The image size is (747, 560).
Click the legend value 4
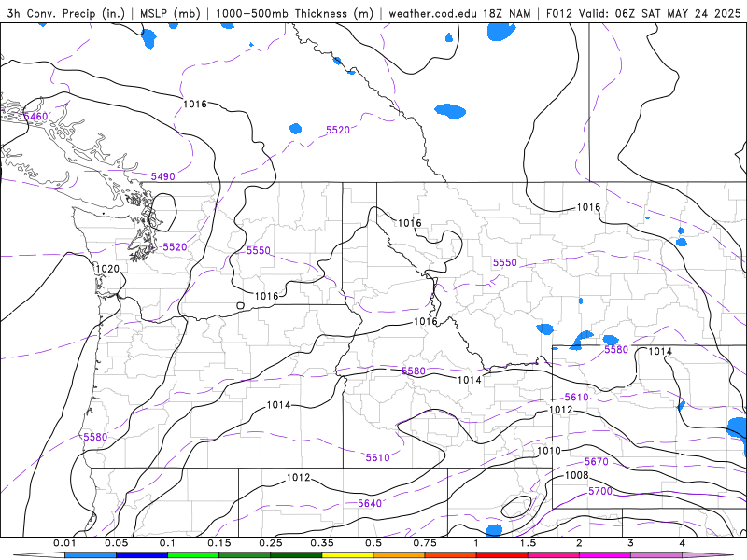[683, 543]
